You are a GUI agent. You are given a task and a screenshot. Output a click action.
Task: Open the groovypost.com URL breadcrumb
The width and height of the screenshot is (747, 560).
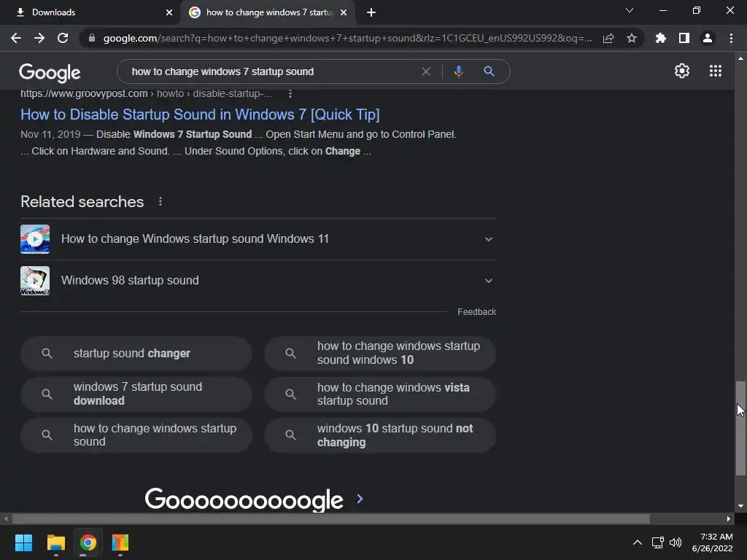pos(146,94)
